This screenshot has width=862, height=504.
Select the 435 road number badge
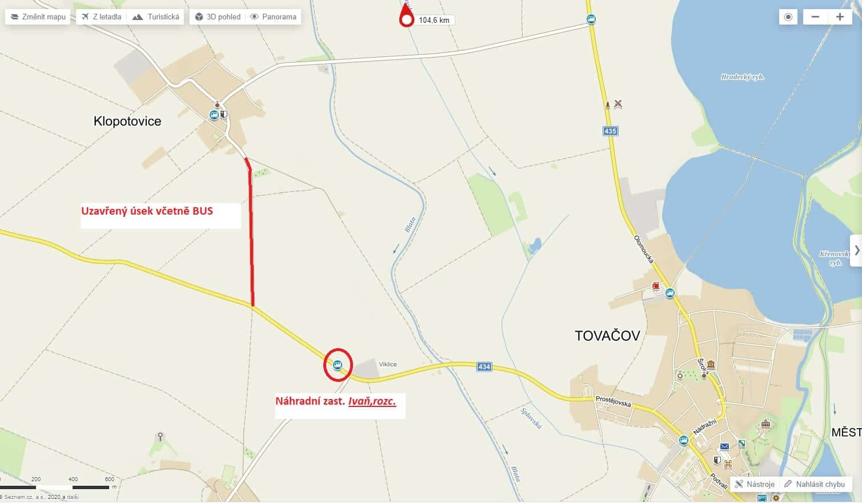click(610, 131)
